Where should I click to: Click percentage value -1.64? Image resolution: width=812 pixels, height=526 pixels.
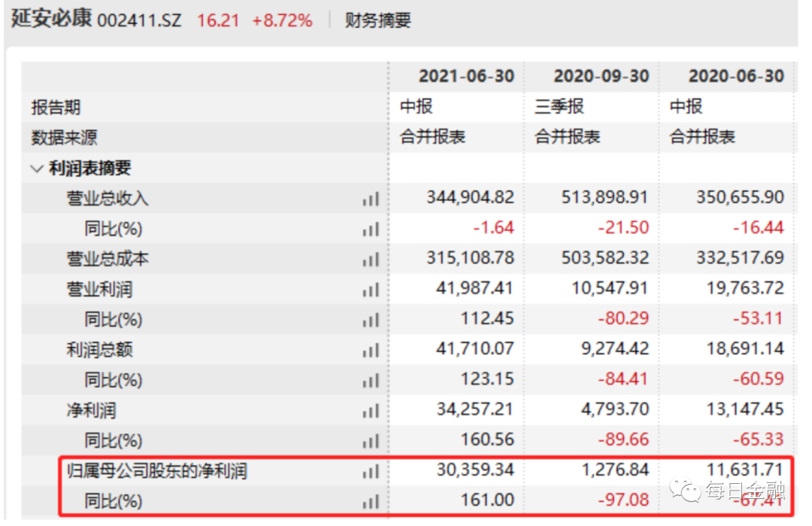click(x=493, y=227)
